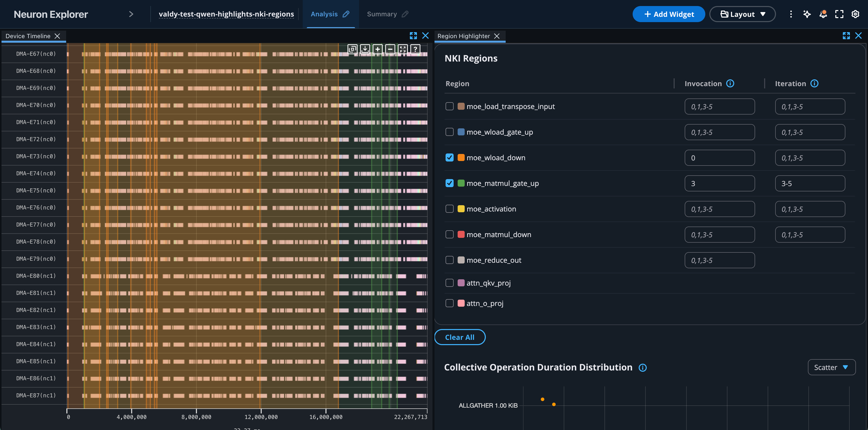Click the blue moe_wload_gate_up color swatch
Viewport: 868px width, 430px height.
[x=461, y=132]
